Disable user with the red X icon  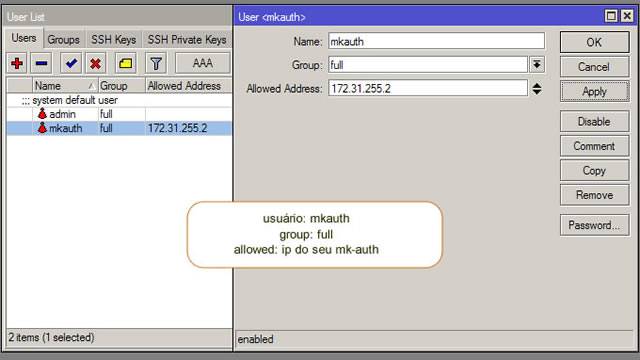pyautogui.click(x=96, y=63)
